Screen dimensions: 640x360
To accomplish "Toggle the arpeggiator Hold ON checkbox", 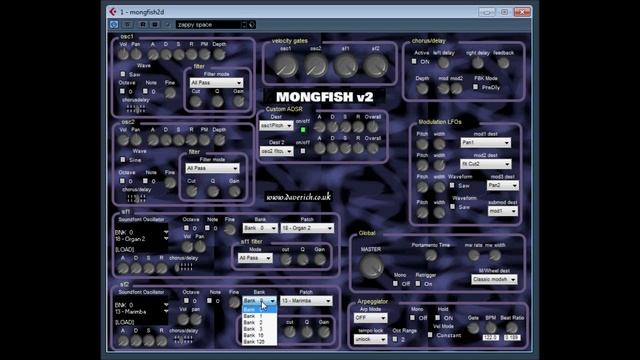I will click(437, 318).
